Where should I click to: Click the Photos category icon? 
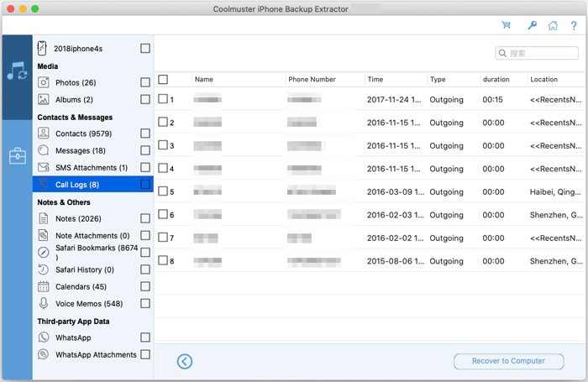pyautogui.click(x=44, y=82)
